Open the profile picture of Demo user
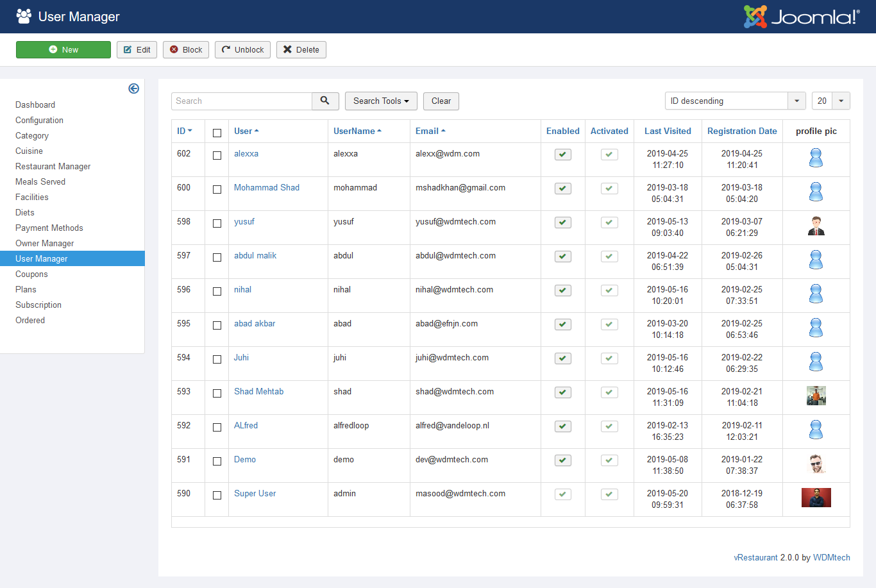The image size is (876, 588). (816, 464)
